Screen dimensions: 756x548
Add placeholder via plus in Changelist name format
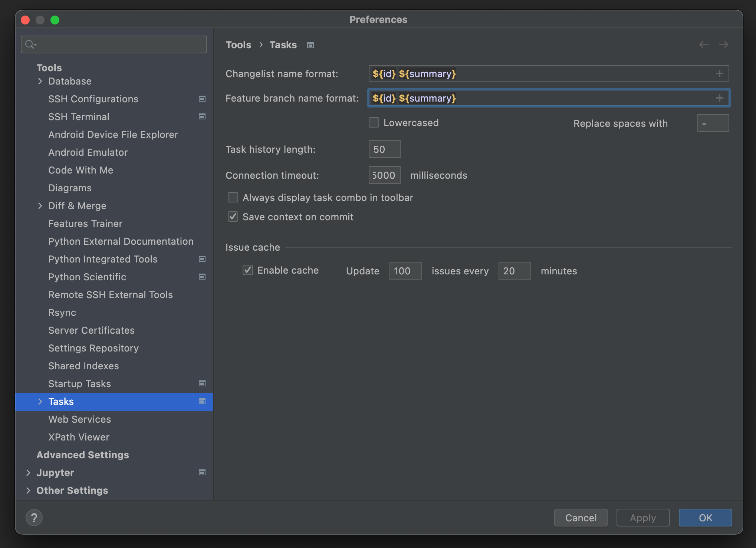click(x=720, y=73)
